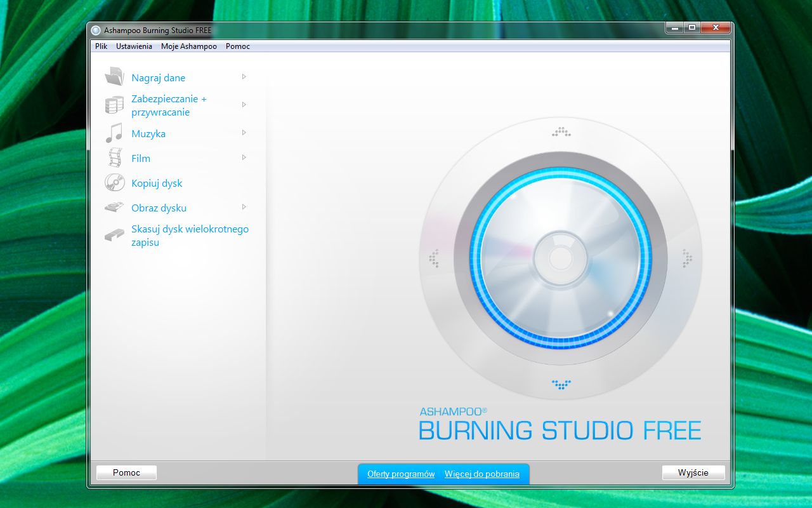Viewport: 812px width, 508px height.
Task: Open the Pomoc menu in menu bar
Action: click(238, 46)
